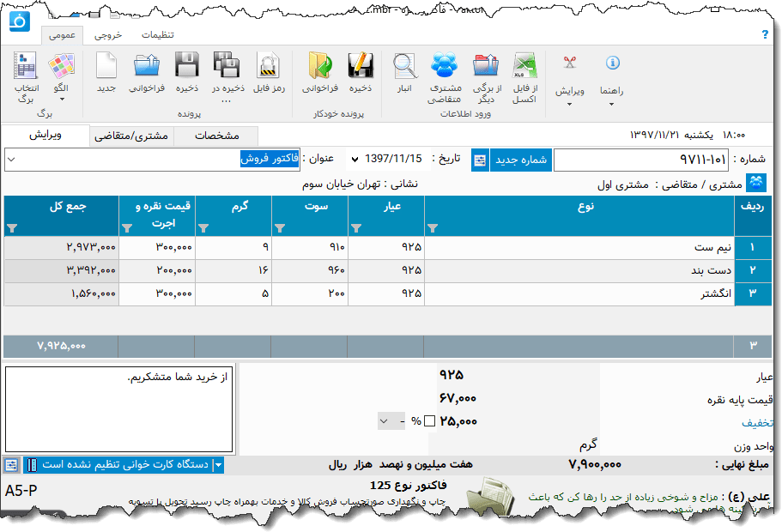Open the تاریخ date picker dropdown
This screenshot has width=782, height=532.
point(356,160)
